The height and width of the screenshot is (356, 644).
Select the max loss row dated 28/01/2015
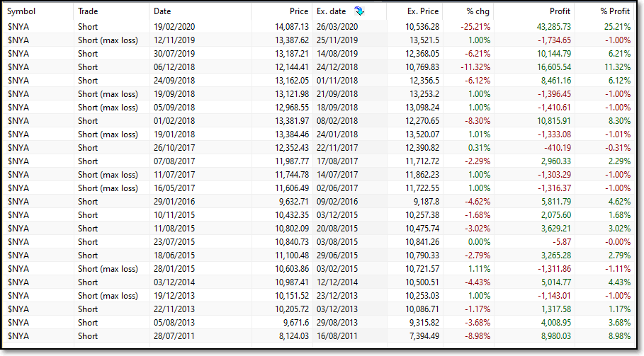click(319, 269)
